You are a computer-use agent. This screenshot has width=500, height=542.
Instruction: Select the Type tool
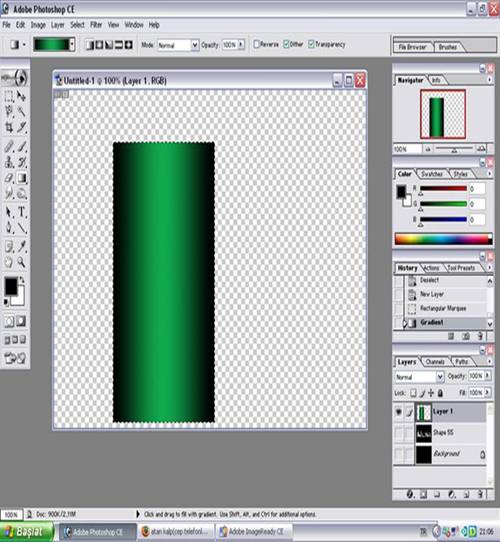coord(21,212)
